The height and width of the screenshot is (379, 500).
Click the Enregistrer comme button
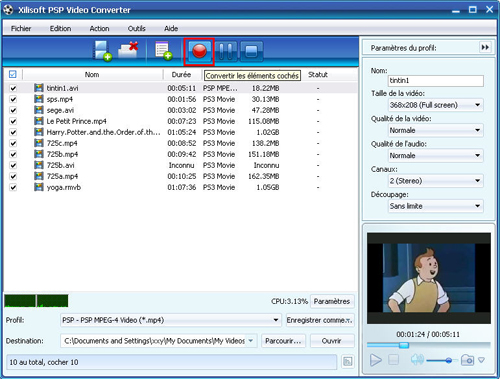tap(320, 320)
